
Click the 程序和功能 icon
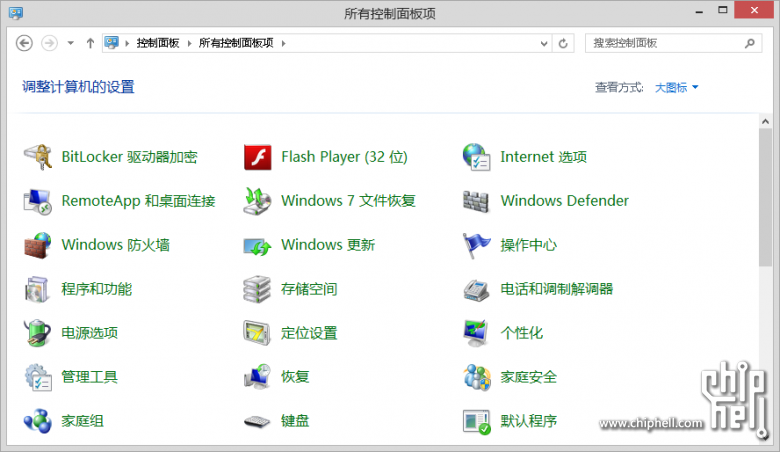[37, 289]
